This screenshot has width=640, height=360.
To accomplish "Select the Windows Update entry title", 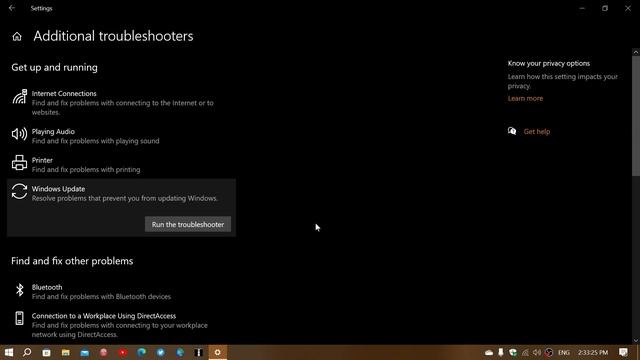I will tap(58, 189).
